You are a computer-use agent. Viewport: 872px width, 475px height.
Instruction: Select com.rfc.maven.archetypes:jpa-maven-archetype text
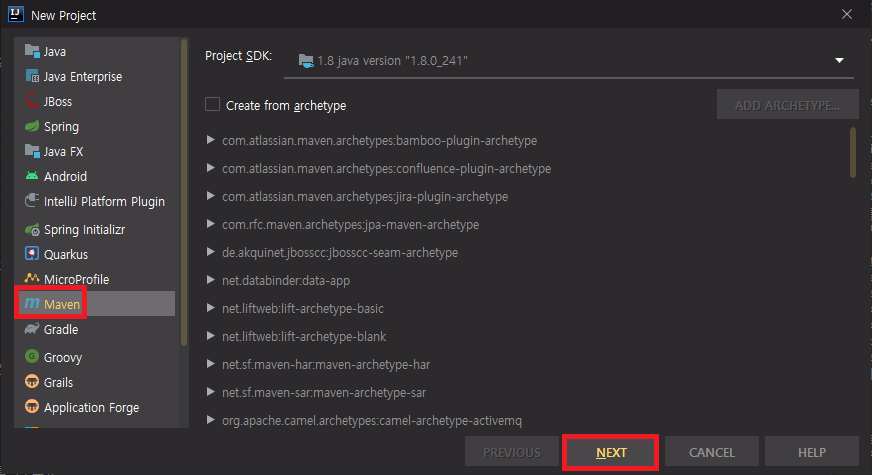click(350, 224)
